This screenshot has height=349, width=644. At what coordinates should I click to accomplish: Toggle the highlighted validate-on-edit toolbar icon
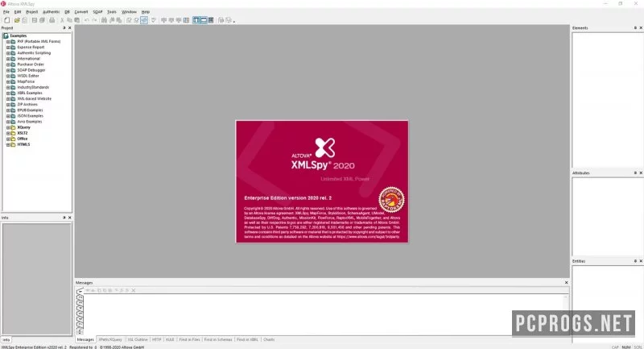coord(144,20)
